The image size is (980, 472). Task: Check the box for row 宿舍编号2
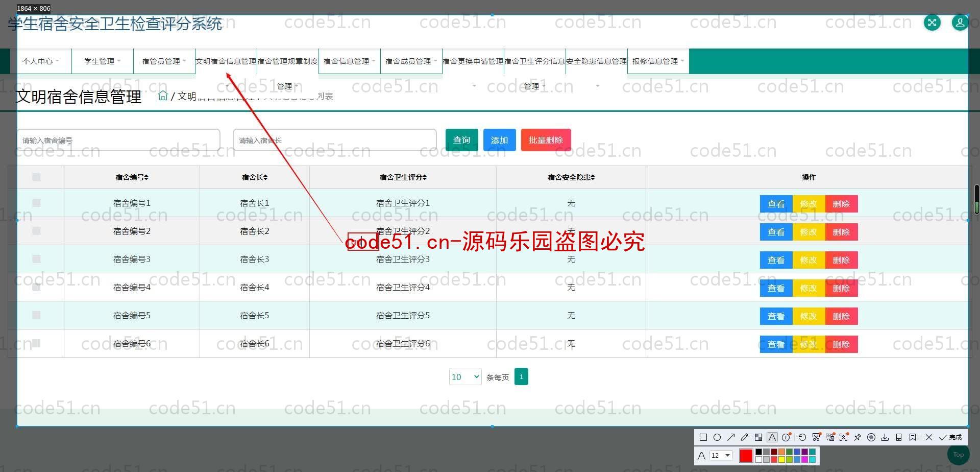[36, 231]
